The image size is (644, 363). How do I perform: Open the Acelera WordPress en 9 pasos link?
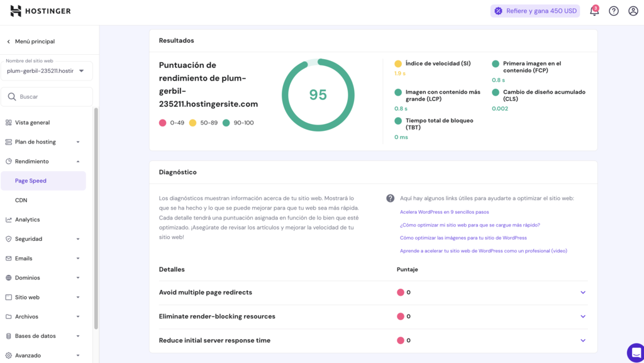[444, 211]
